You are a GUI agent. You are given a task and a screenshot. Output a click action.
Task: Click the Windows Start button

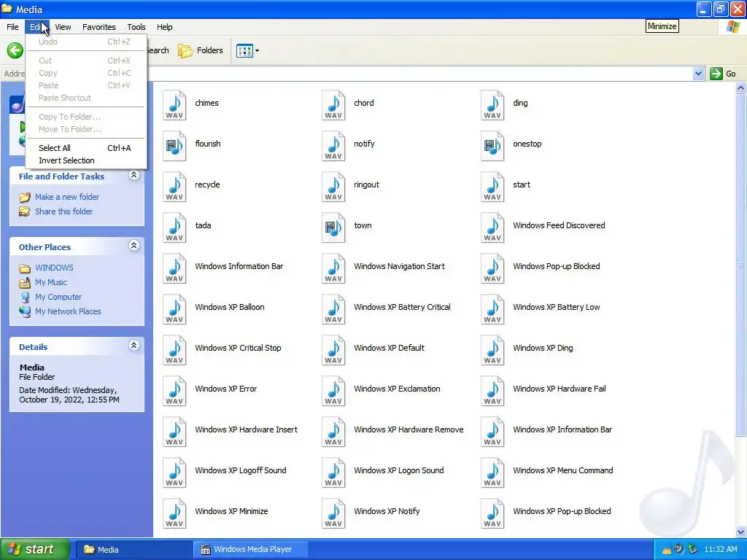pos(34,549)
